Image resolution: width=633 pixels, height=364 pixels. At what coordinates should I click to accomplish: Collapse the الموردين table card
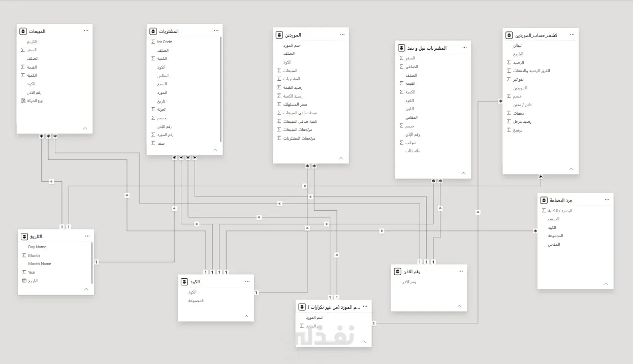[341, 158]
